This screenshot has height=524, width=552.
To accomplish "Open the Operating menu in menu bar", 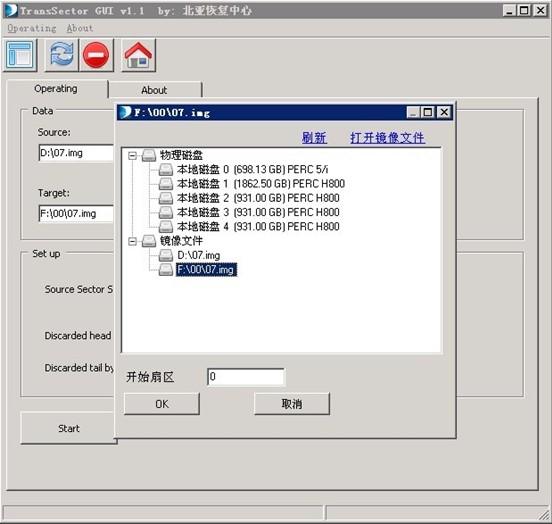I will tap(32, 28).
